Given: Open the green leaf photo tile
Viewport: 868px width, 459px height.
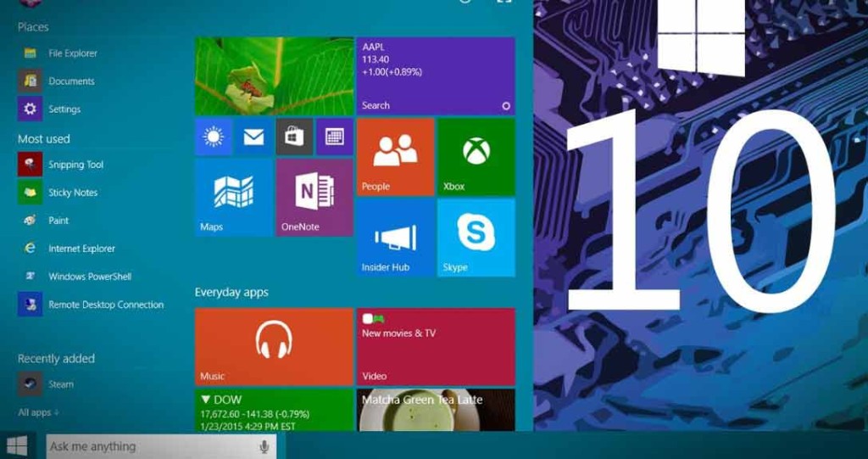Looking at the screenshot, I should pos(274,76).
